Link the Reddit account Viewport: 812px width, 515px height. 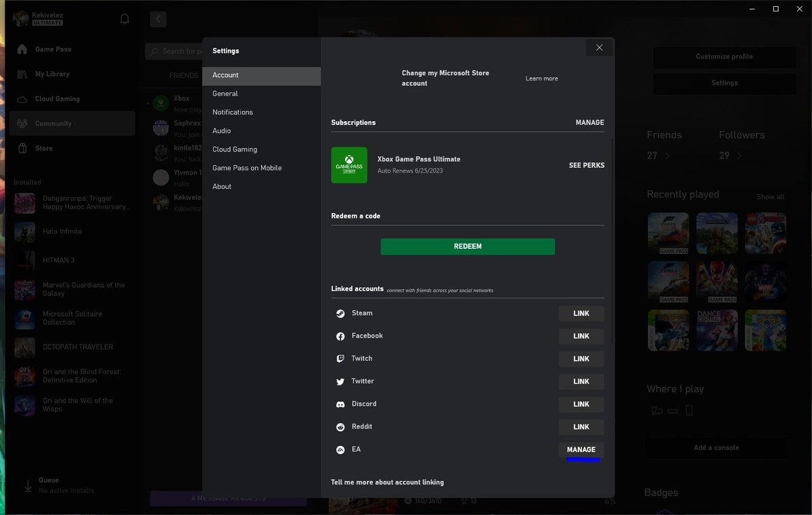coord(581,427)
